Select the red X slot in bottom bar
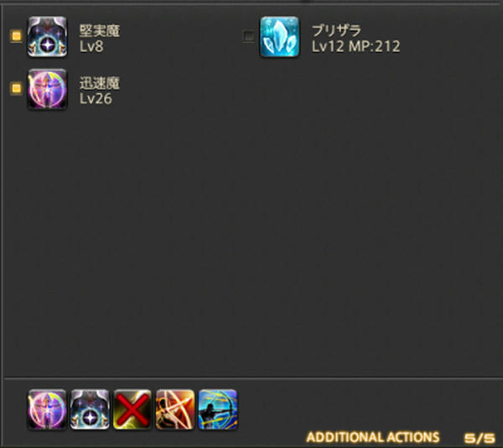Viewport: 503px width, 448px height. 132,409
